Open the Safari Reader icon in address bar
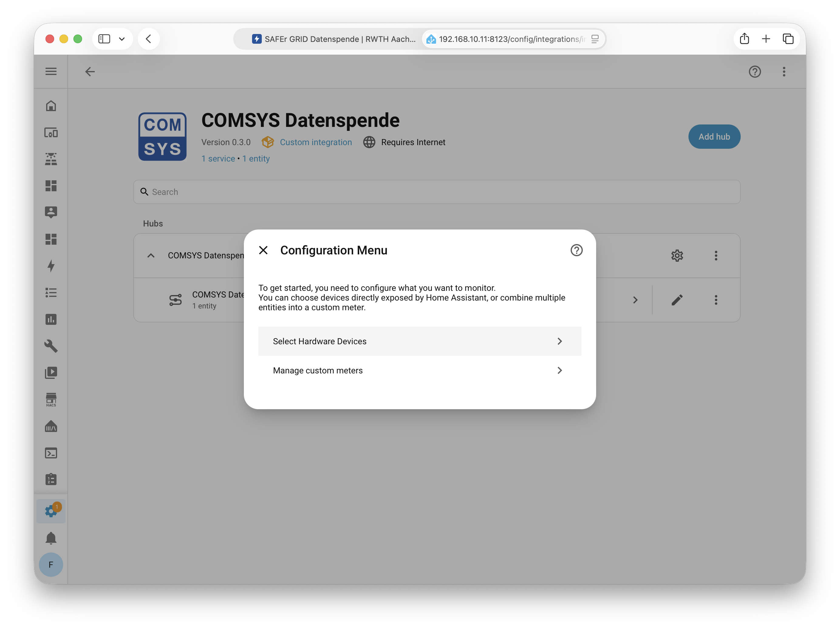Image resolution: width=840 pixels, height=629 pixels. (x=595, y=39)
